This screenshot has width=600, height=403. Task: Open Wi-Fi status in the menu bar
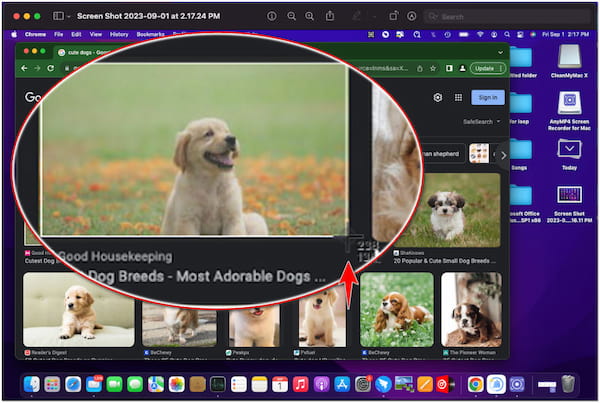click(480, 34)
